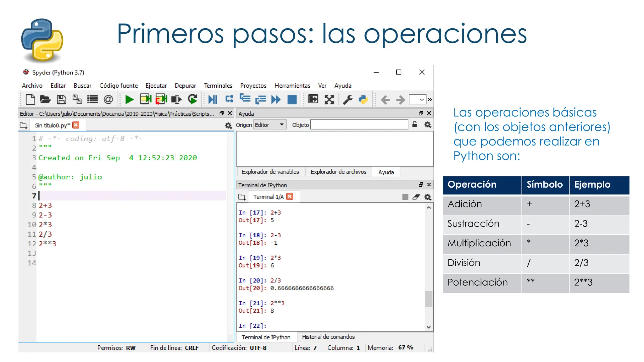Image resolution: width=644 pixels, height=362 pixels.
Task: Continue execution with the double-arrow icon
Action: point(276,100)
